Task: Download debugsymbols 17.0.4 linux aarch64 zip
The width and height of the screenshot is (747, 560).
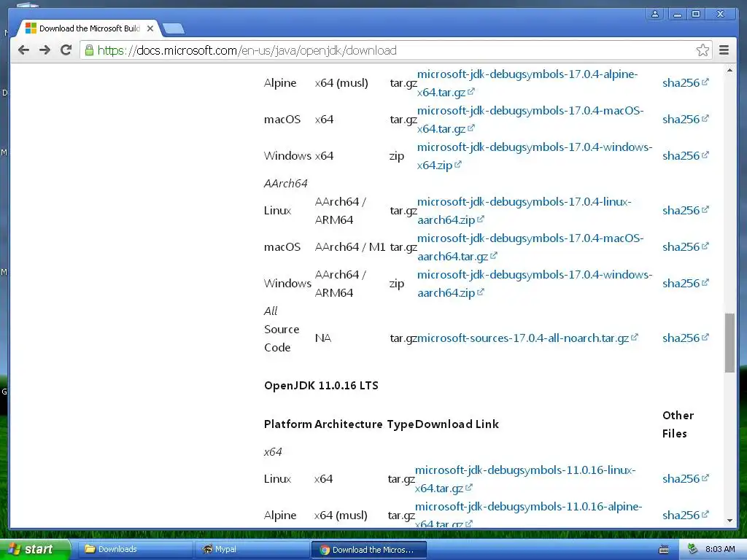Action: pyautogui.click(x=525, y=211)
